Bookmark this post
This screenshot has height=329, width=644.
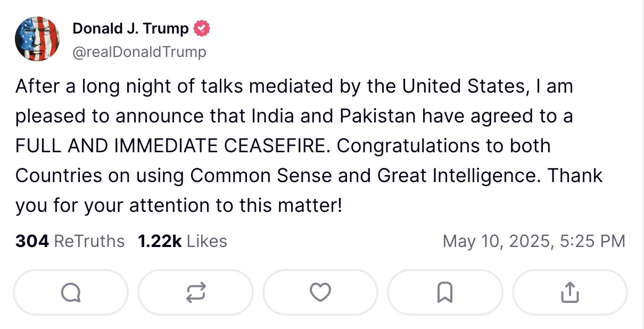445,292
